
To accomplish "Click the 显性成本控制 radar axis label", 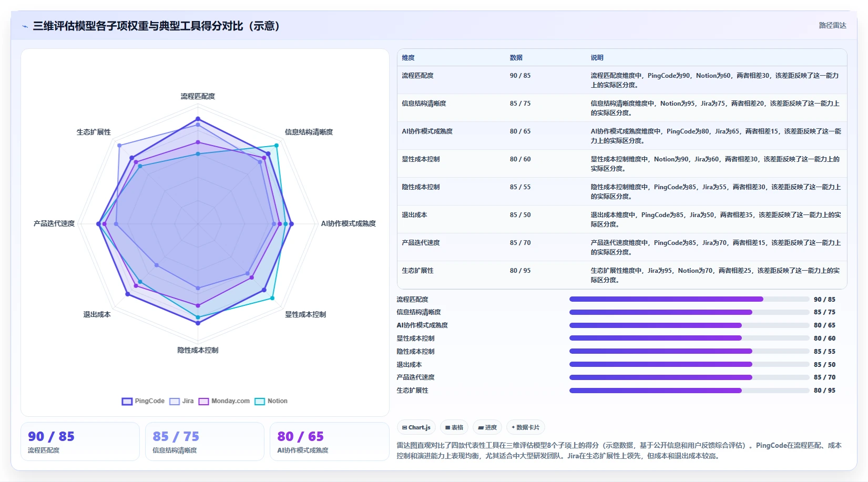I will pos(305,315).
